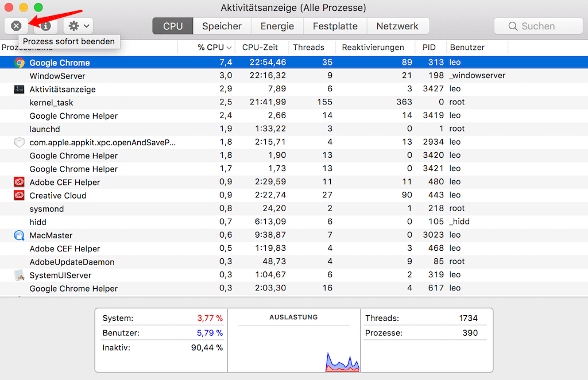Viewport: 588px width, 380px height.
Task: Select the MacMaster process name
Action: (x=51, y=235)
